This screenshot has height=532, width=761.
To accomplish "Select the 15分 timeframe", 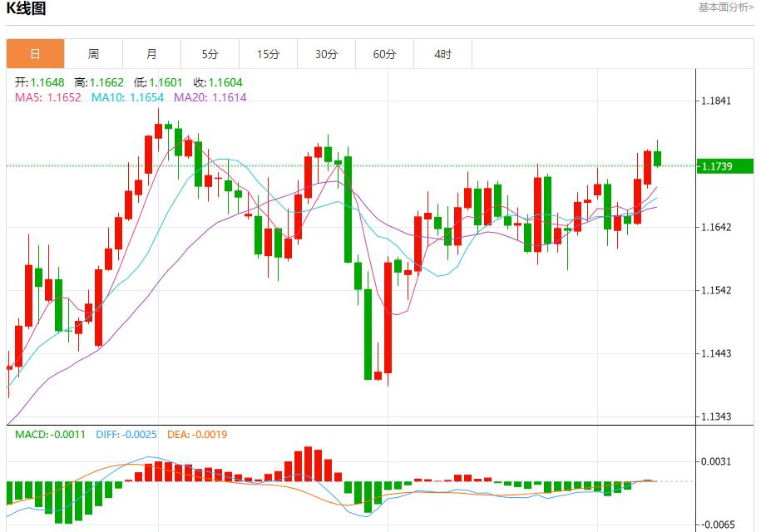I will tap(268, 53).
